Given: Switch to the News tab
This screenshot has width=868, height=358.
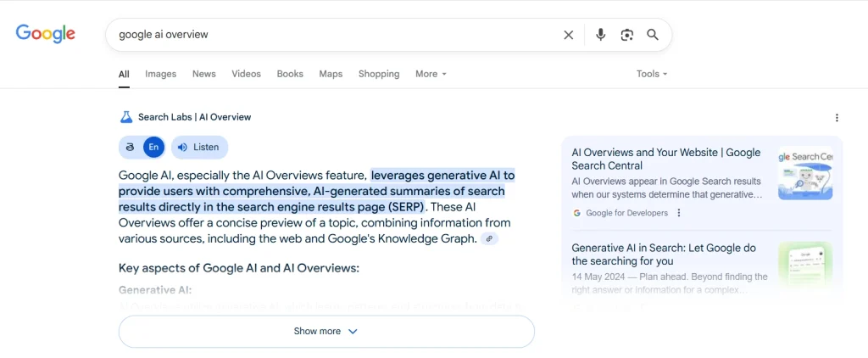Looking at the screenshot, I should (203, 74).
